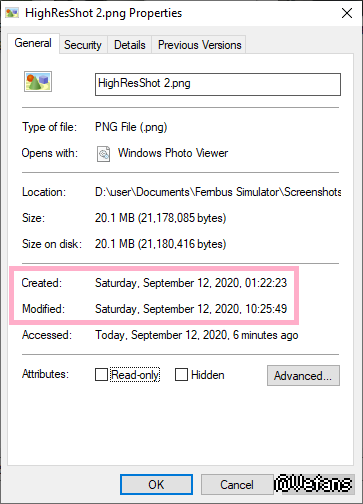363x504 pixels.
Task: Switch to the Security tab
Action: (x=83, y=45)
